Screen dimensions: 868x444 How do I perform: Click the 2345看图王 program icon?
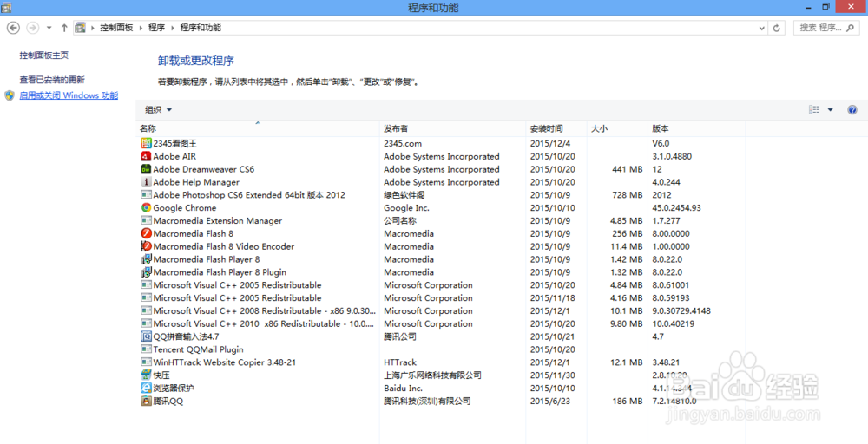click(146, 143)
